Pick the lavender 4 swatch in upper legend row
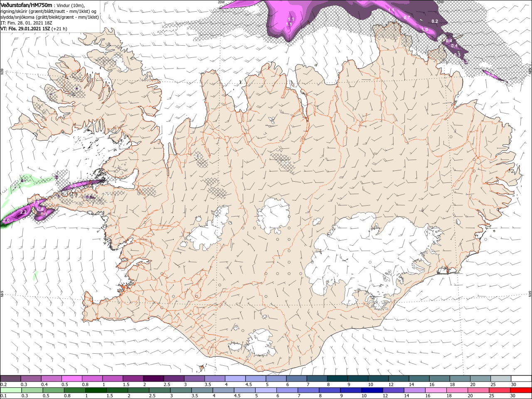Image resolution: width=532 pixels, height=399 pixels. pos(235,379)
